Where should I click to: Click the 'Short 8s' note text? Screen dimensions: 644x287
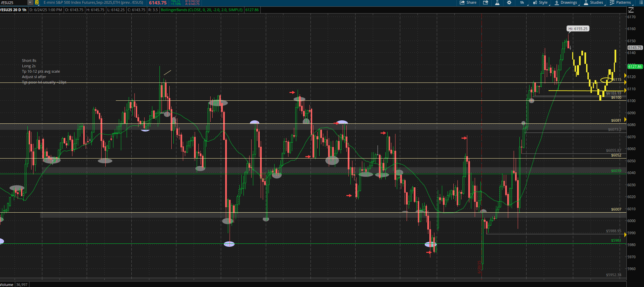coord(29,61)
